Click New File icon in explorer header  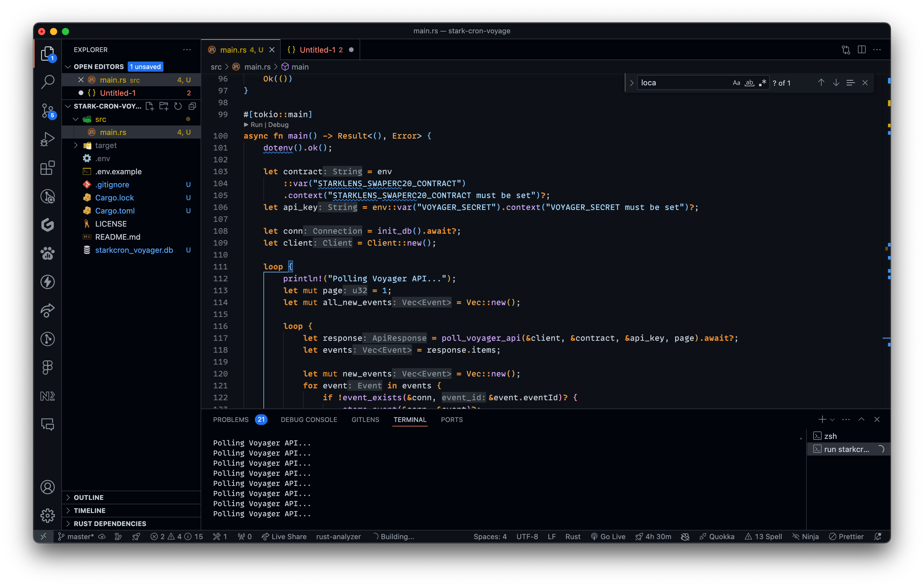[x=150, y=106]
